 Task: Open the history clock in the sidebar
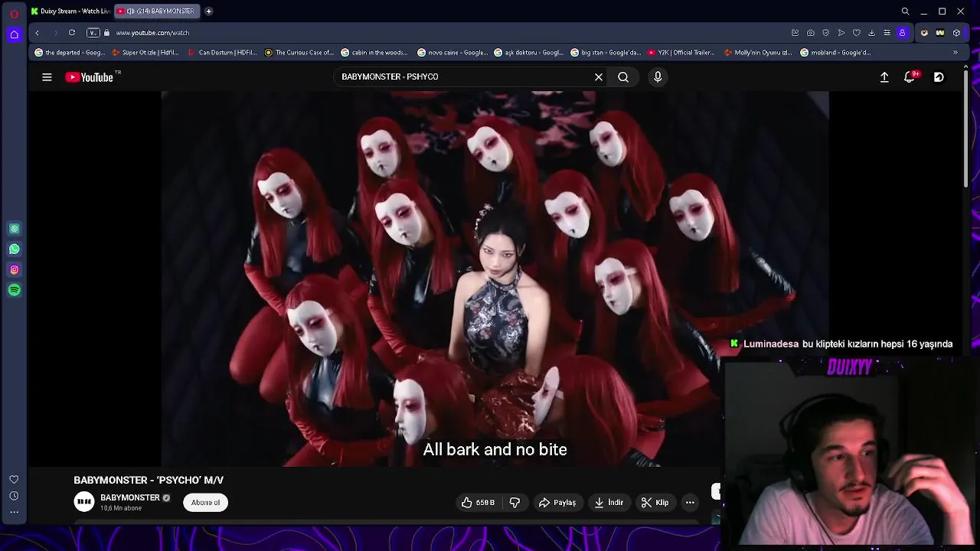(14, 495)
